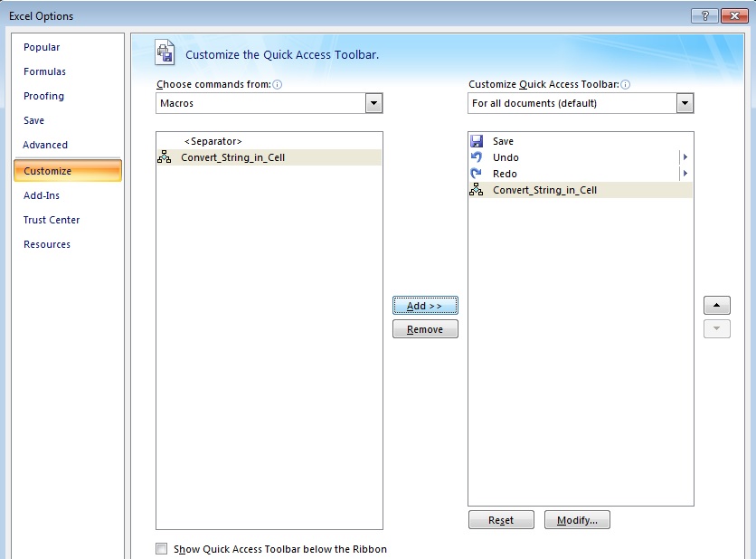Select Convert_String_in_Cell in the right toolbar list
Image resolution: width=756 pixels, height=559 pixels.
(581, 190)
